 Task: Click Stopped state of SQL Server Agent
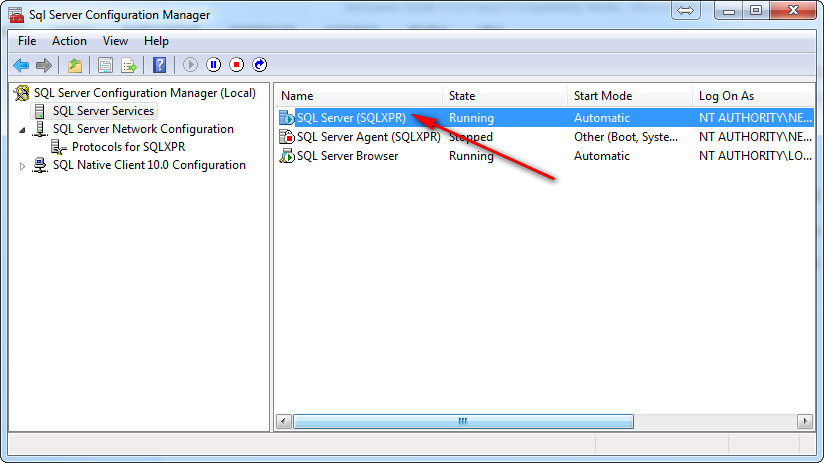(470, 137)
